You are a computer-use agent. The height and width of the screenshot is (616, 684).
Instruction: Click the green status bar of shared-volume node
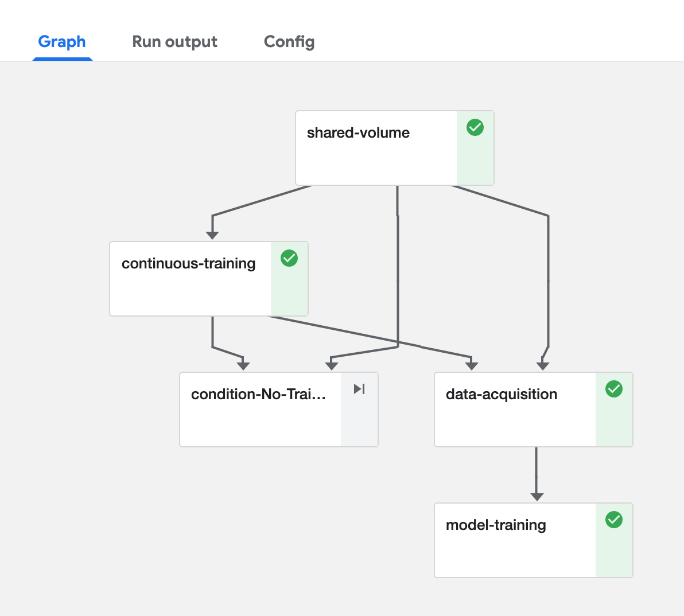475,161
